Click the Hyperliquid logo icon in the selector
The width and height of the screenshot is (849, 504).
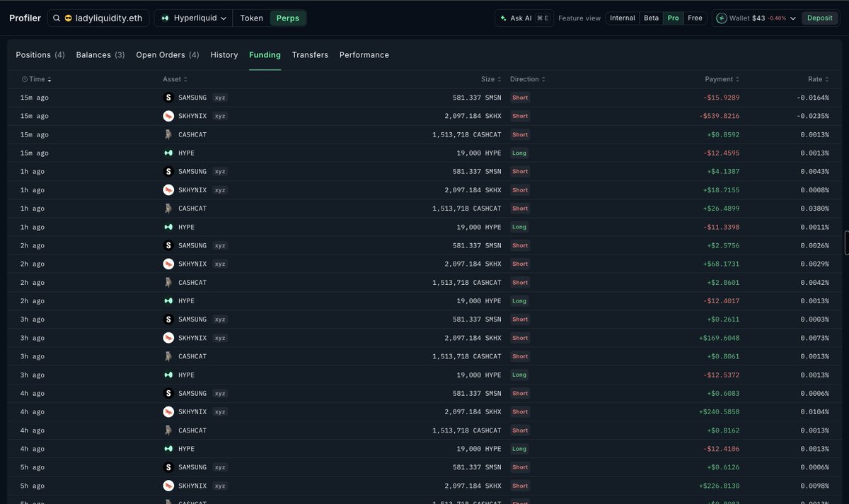coord(165,18)
